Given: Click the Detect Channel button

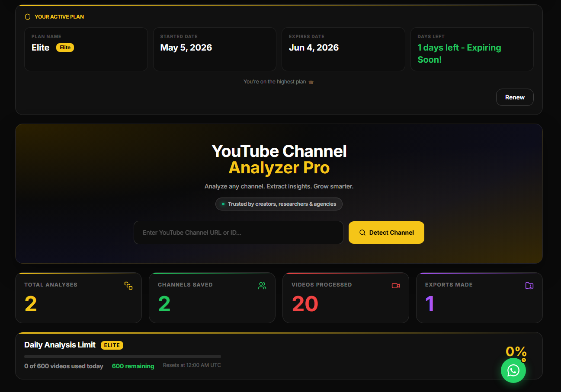Looking at the screenshot, I should click(386, 233).
